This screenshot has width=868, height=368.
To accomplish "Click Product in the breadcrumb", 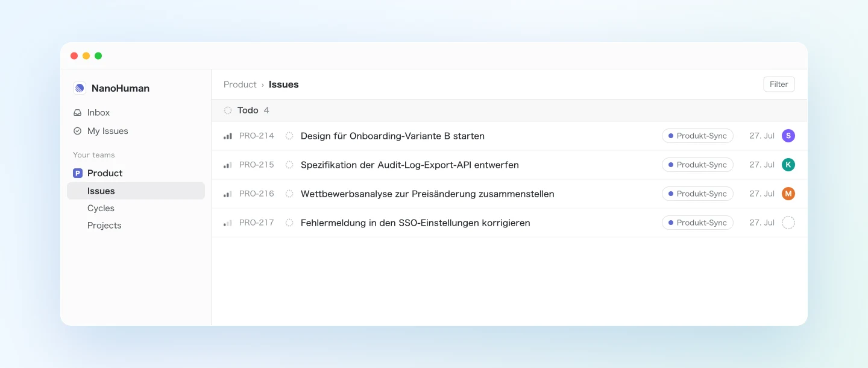I will (x=240, y=84).
